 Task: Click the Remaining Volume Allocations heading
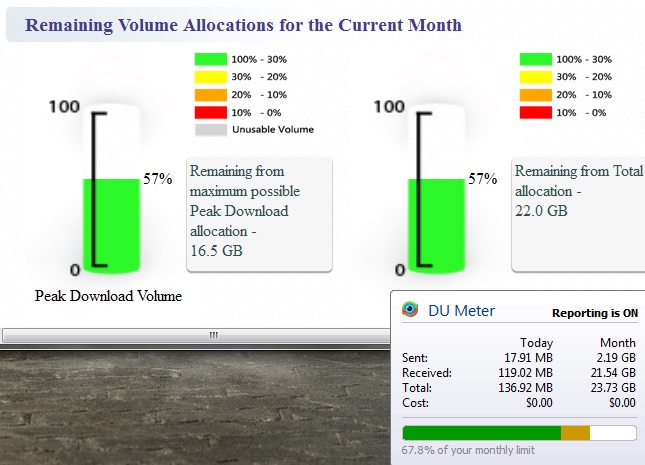pyautogui.click(x=243, y=25)
